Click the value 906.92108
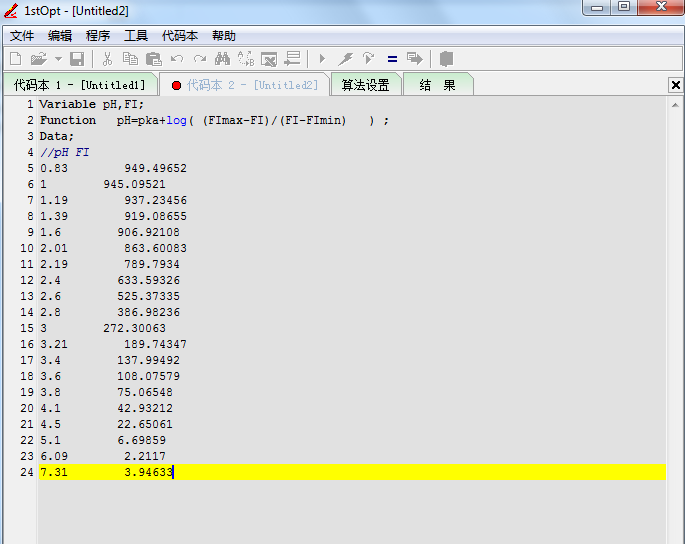Screen dimensions: 685x544 point(149,232)
